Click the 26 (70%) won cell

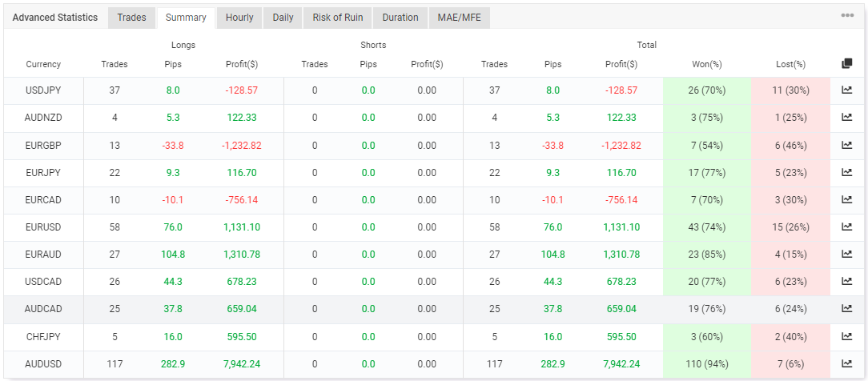tap(707, 90)
